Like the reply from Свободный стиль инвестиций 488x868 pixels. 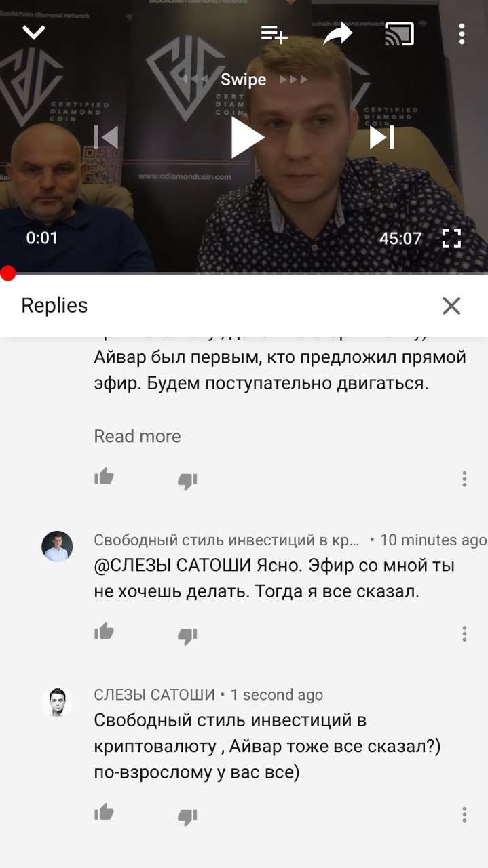(x=104, y=632)
